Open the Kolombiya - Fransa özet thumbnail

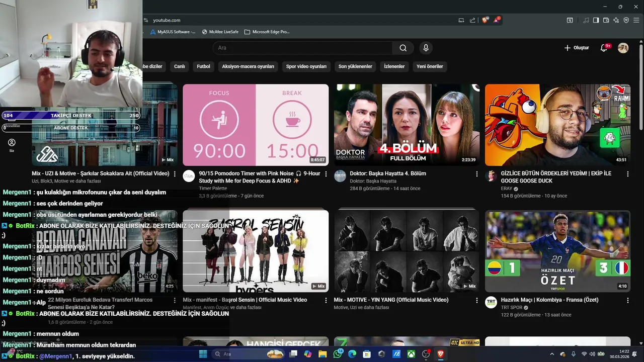point(557,251)
